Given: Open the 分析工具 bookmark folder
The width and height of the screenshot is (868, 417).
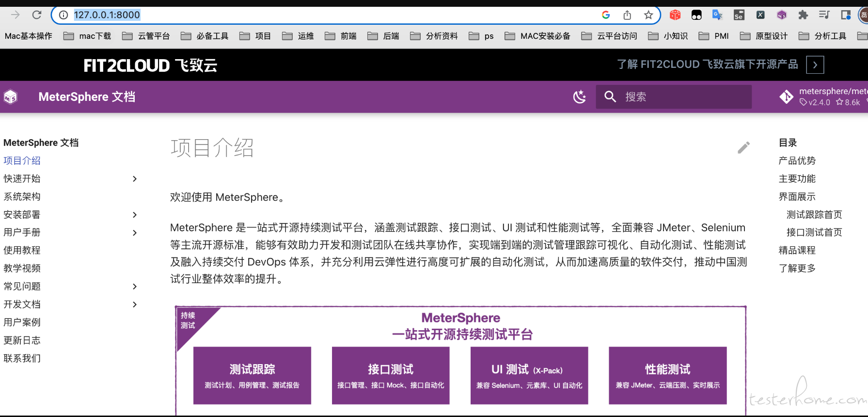Looking at the screenshot, I should pyautogui.click(x=822, y=36).
